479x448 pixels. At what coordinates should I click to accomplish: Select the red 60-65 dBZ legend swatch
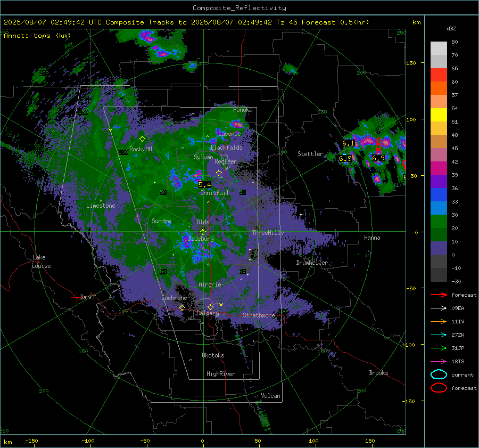click(439, 75)
